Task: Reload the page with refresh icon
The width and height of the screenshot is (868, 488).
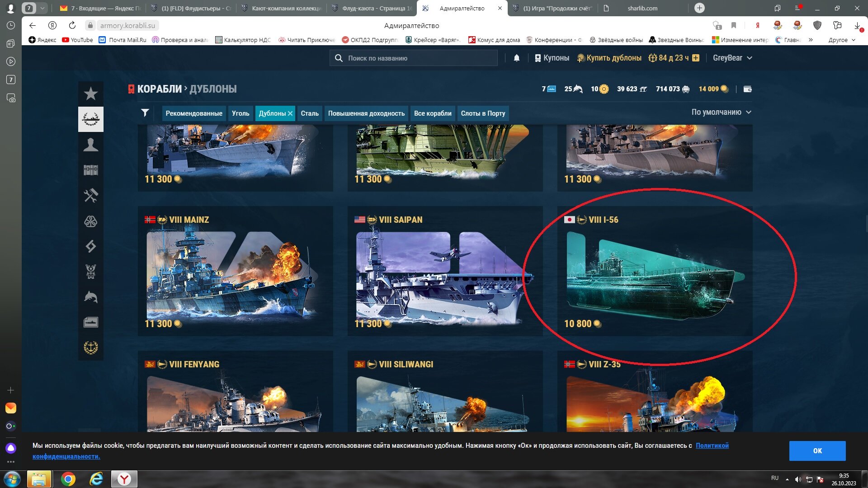Action: pyautogui.click(x=72, y=25)
